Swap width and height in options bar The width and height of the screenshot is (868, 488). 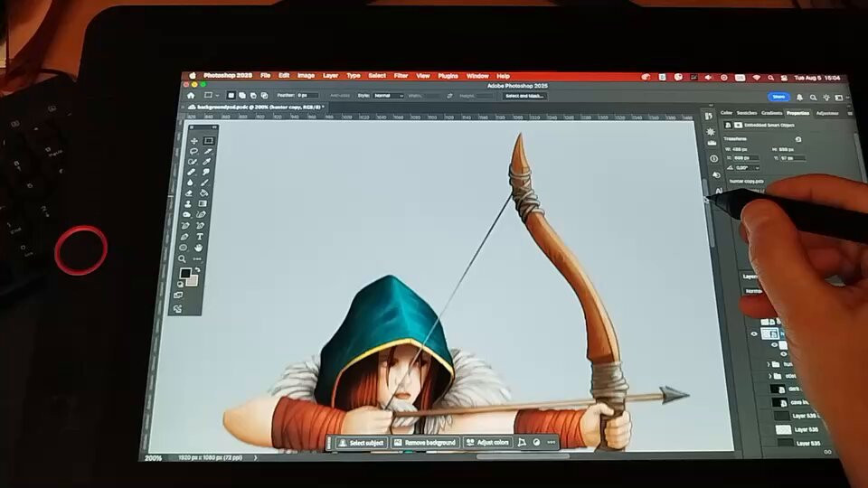tap(449, 96)
